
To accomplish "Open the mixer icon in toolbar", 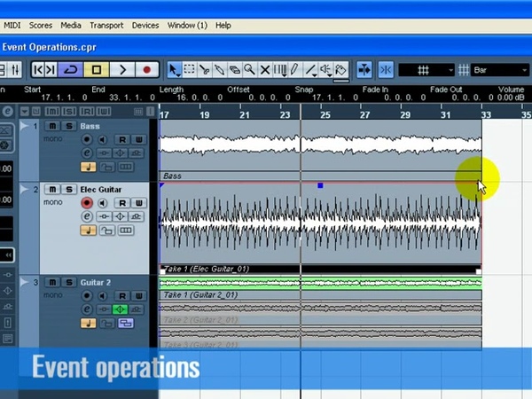I will pos(15,70).
